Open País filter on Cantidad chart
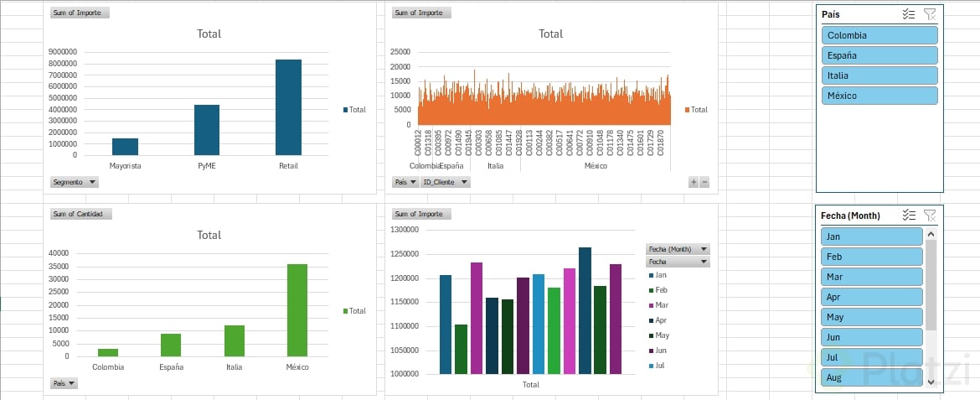 pos(64,383)
